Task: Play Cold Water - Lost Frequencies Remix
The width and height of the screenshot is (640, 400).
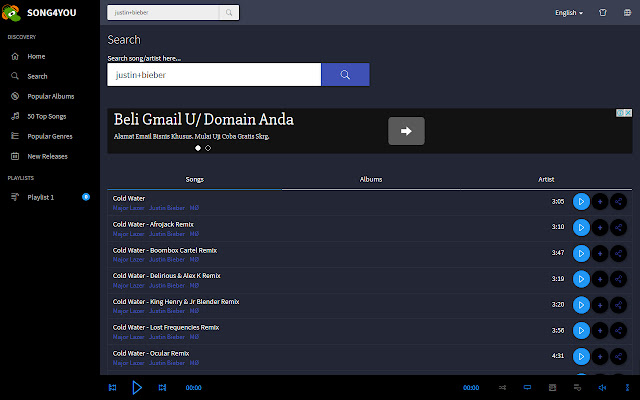Action: 581,331
